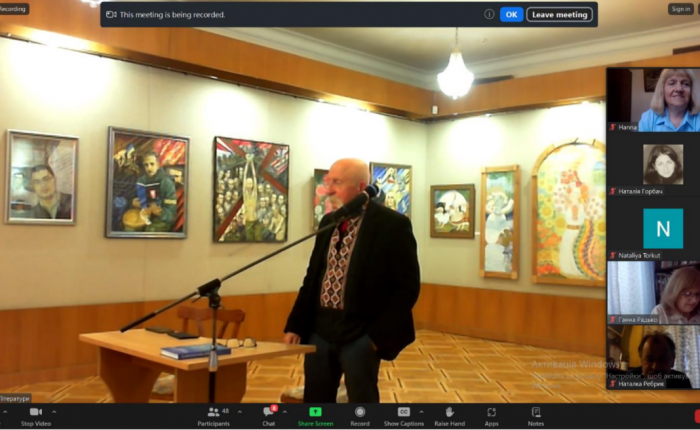Click OK on the recording notice
The width and height of the screenshot is (700, 430).
pos(511,15)
